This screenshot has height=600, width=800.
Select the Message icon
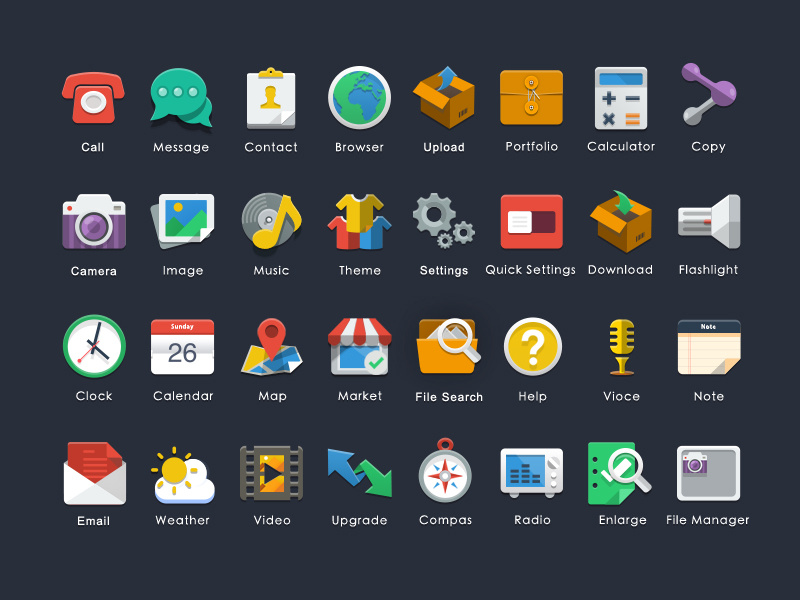(x=180, y=97)
